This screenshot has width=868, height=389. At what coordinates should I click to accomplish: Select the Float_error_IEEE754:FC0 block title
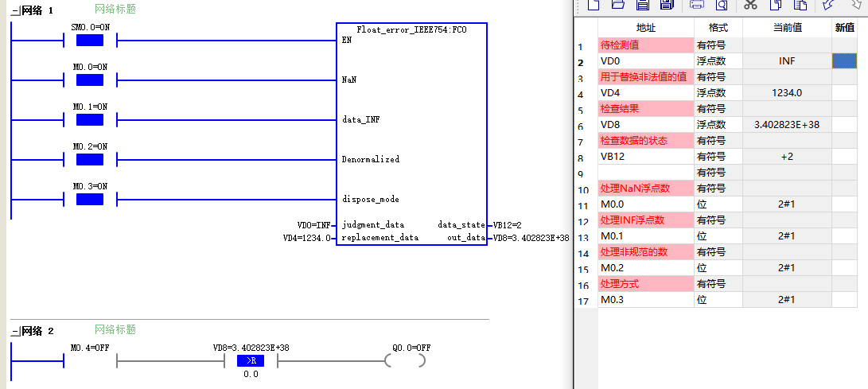click(x=411, y=30)
